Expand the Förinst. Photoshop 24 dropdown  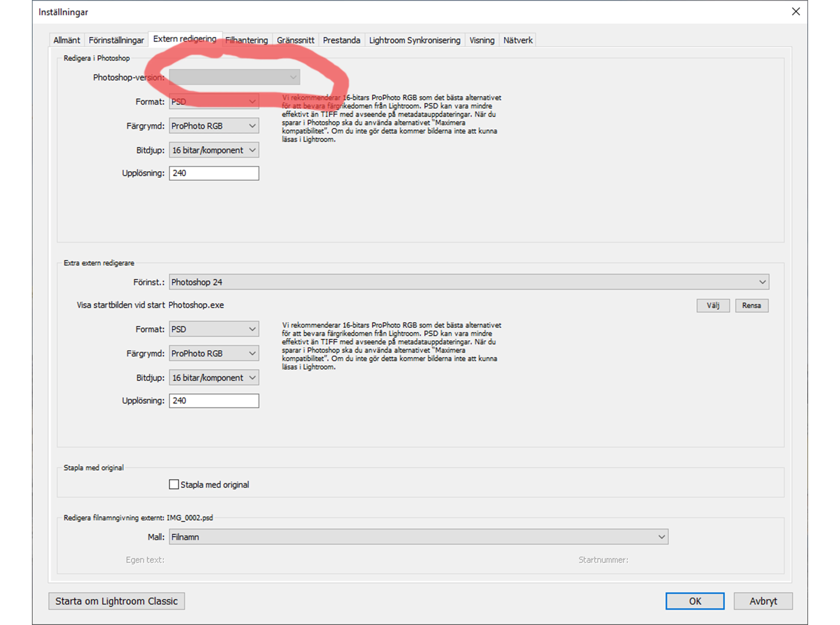click(x=469, y=282)
